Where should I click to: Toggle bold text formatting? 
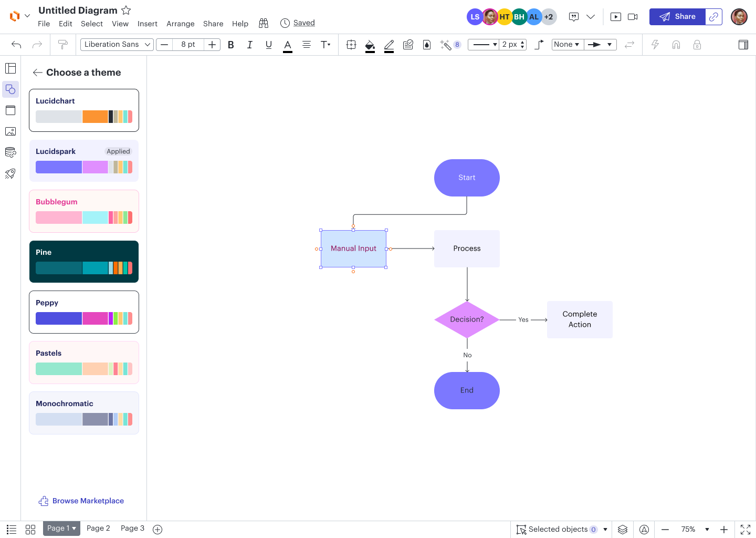click(231, 45)
